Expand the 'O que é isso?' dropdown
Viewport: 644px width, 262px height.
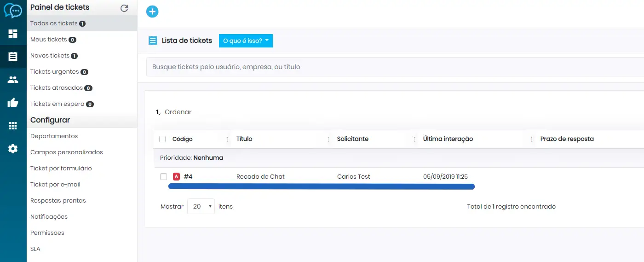click(x=246, y=41)
